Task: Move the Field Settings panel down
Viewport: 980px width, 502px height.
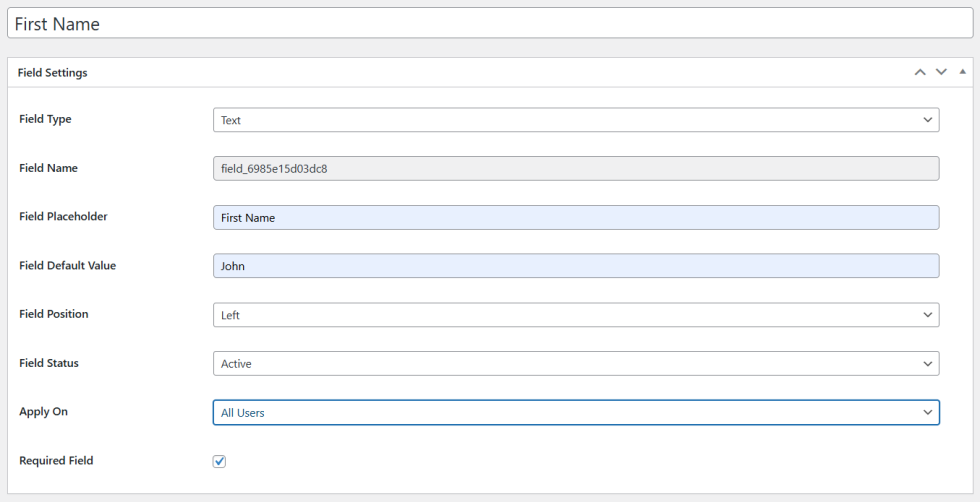Action: tap(941, 72)
